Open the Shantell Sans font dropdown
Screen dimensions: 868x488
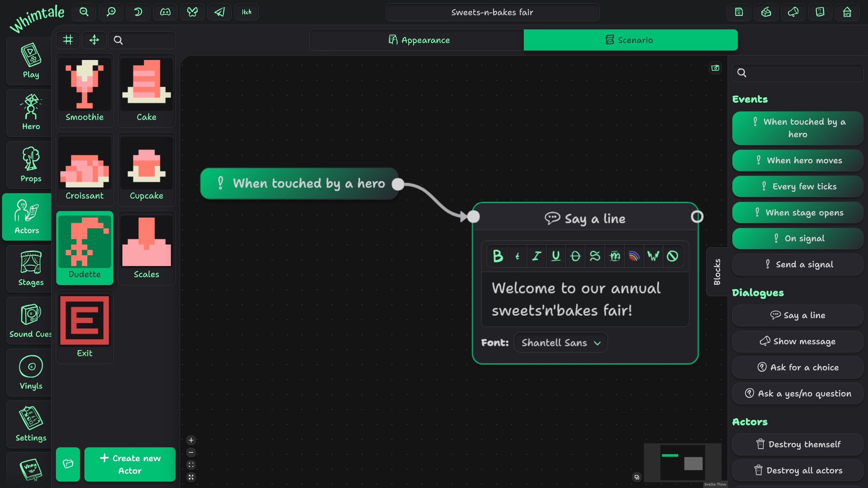560,343
